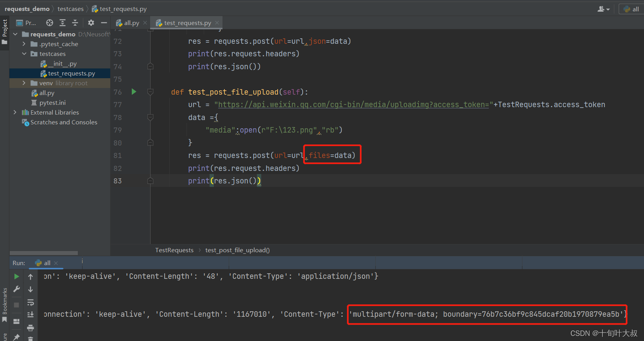Pin the Run tab
Viewport: 644px width, 341px height.
16,337
